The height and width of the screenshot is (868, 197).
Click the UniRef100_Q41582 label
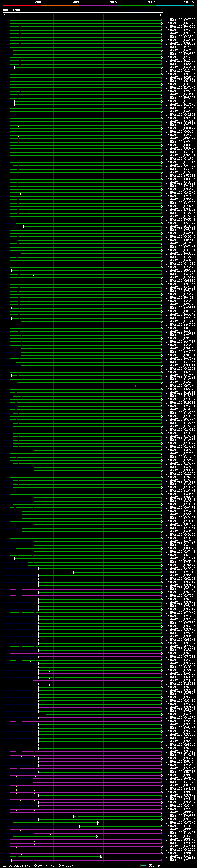pos(180,715)
